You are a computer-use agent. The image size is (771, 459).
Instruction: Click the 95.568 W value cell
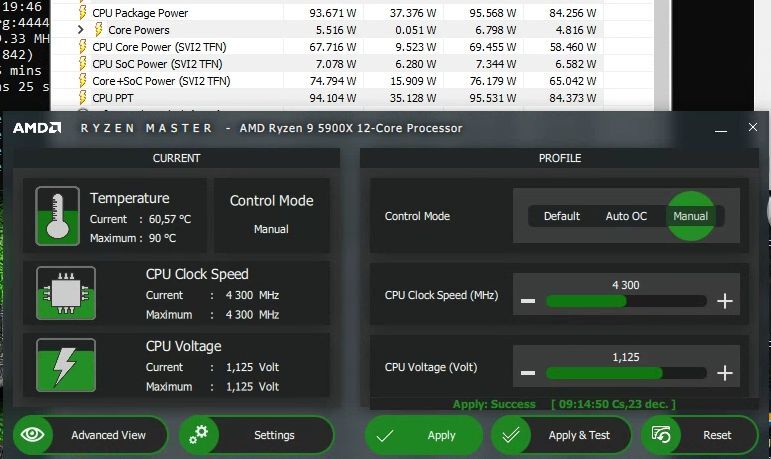coord(493,13)
